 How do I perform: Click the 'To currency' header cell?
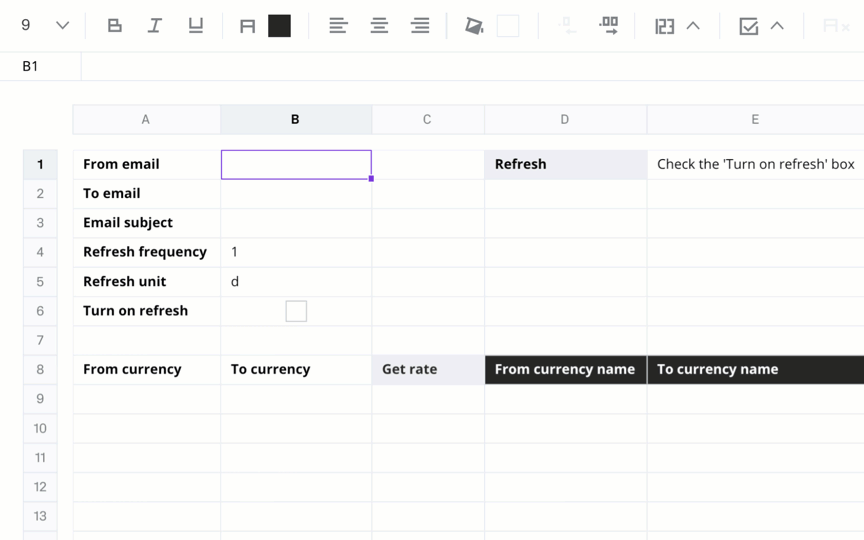(296, 370)
